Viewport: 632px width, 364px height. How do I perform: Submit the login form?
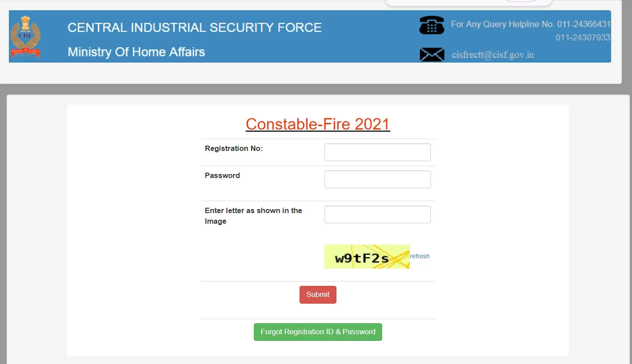coord(318,295)
